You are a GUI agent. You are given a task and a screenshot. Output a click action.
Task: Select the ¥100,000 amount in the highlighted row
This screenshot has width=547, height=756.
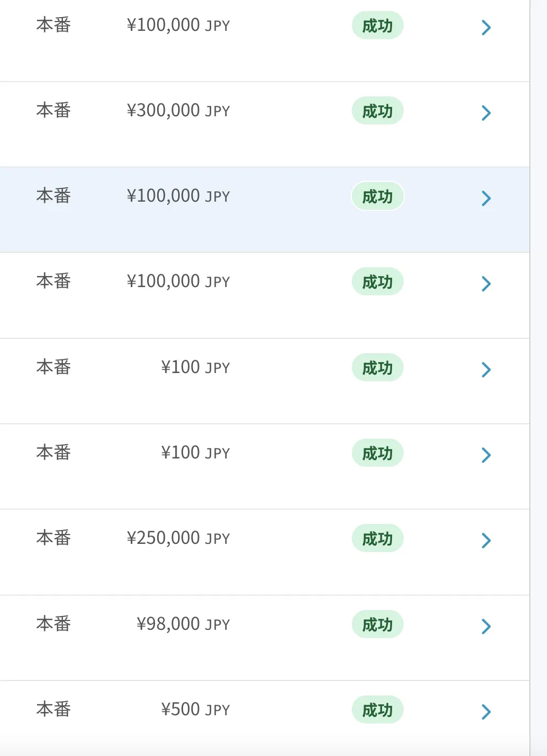pos(178,196)
